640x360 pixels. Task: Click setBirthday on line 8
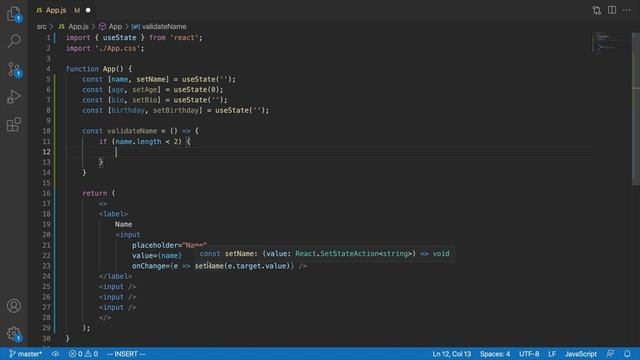[176, 110]
